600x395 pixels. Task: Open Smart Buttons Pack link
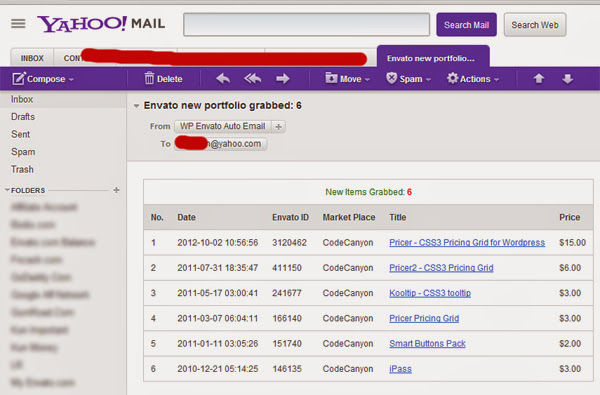pyautogui.click(x=427, y=344)
